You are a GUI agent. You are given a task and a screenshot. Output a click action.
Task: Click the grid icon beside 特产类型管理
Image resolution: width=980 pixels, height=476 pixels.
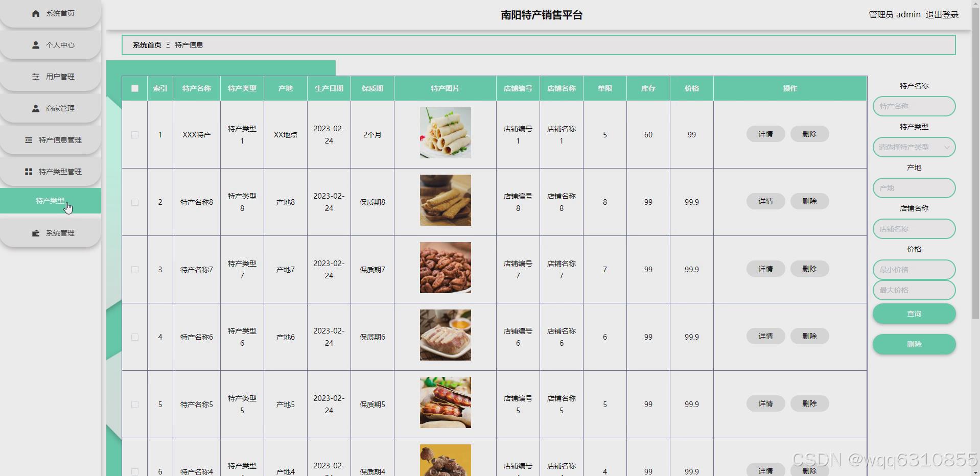pos(29,172)
